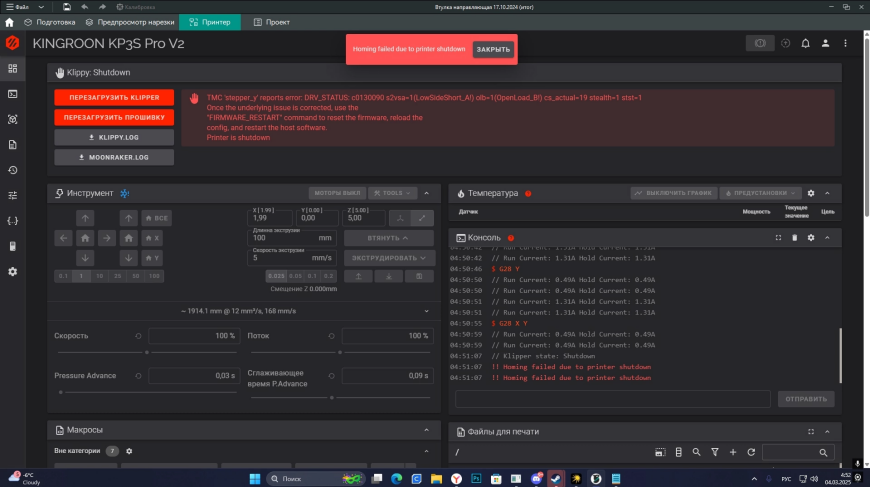Collapse the Вне категории macro group
870x487 pixels.
(427, 451)
